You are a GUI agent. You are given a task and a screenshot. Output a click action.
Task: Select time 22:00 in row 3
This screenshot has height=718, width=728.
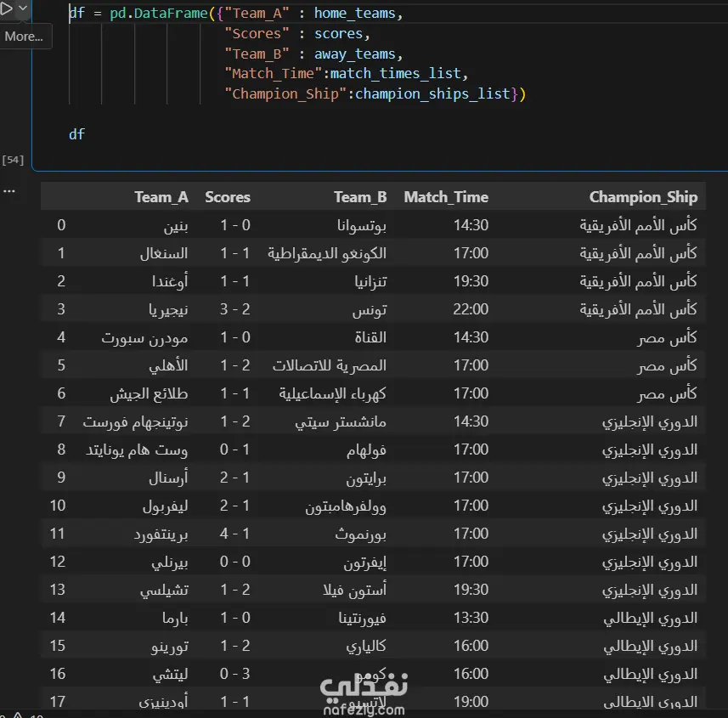point(471,308)
